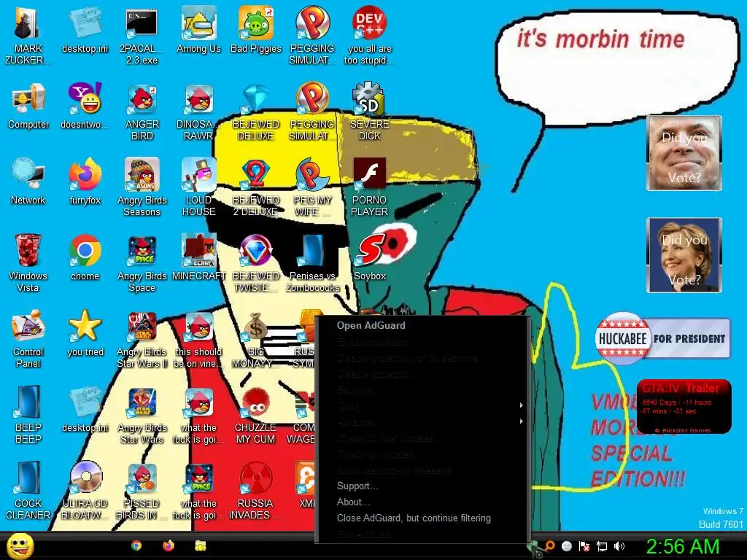Open 'this should be on vine' icon
The image size is (747, 560).
point(198,338)
